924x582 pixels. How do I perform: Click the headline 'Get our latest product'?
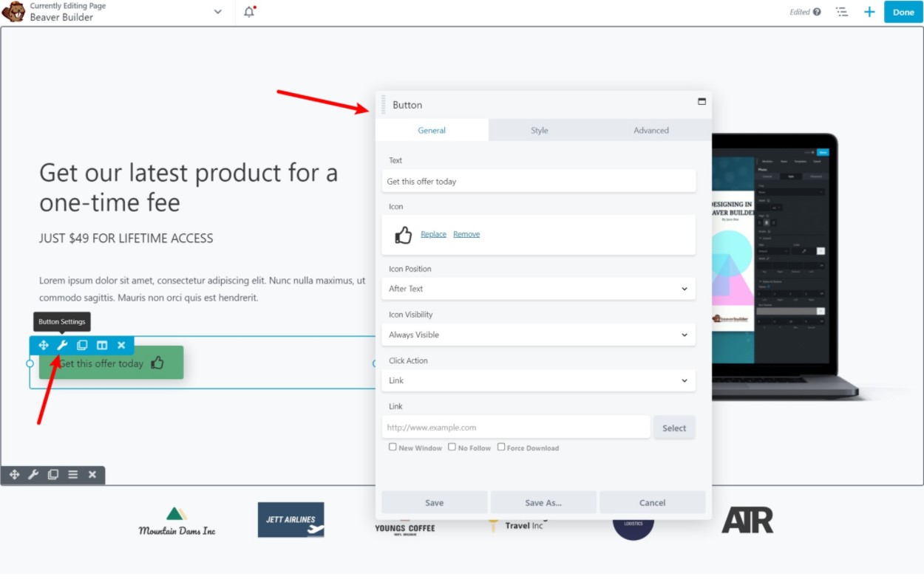188,187
